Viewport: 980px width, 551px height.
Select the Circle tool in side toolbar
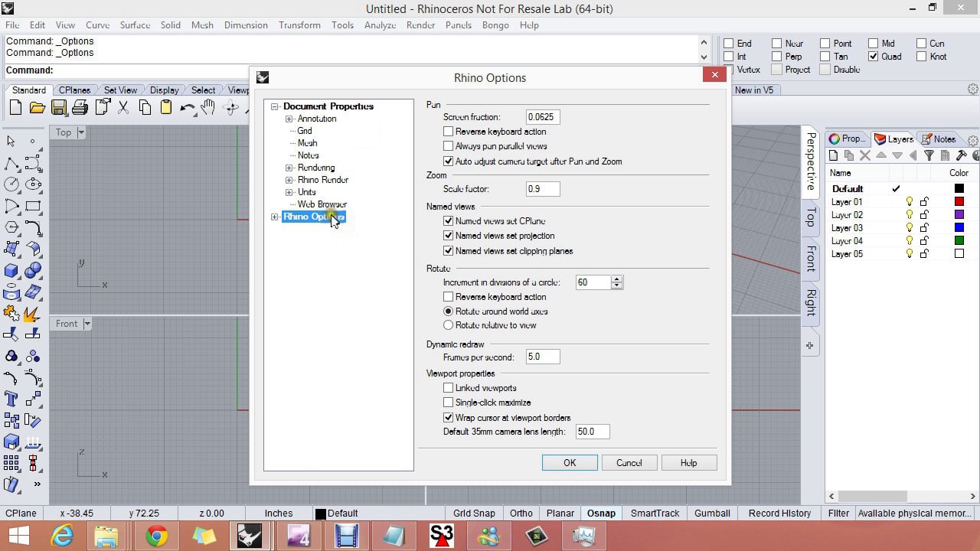[11, 184]
